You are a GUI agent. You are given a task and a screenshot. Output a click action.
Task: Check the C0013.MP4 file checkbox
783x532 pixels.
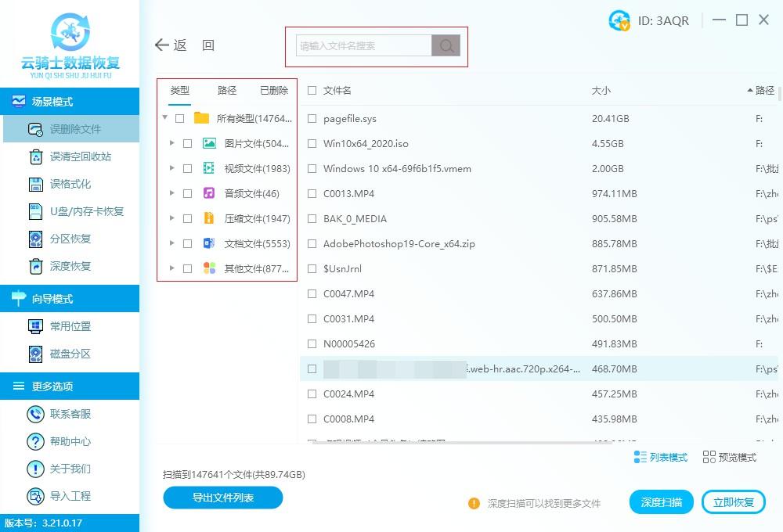312,194
